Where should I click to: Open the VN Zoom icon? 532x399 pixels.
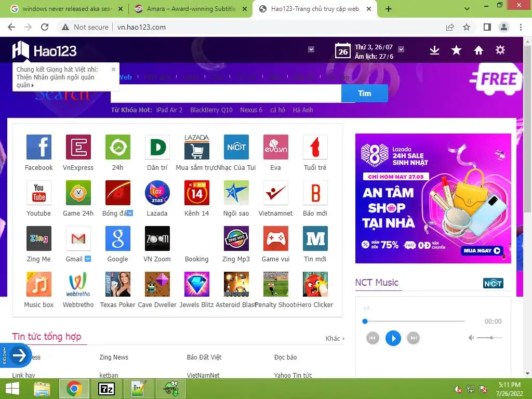point(157,238)
